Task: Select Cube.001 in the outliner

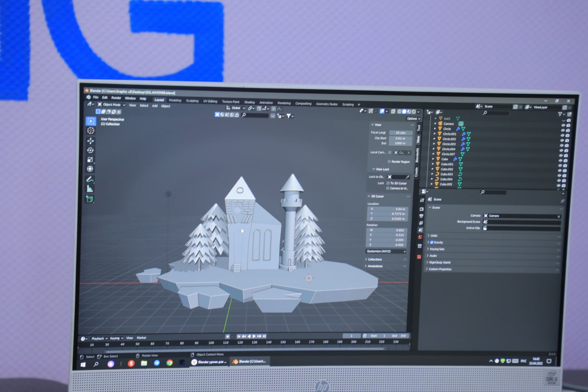Action: click(x=447, y=164)
